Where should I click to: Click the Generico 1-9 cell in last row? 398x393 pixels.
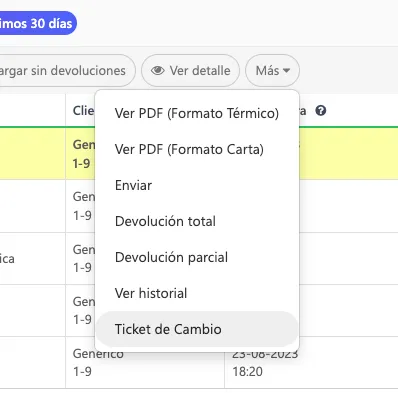pos(98,363)
